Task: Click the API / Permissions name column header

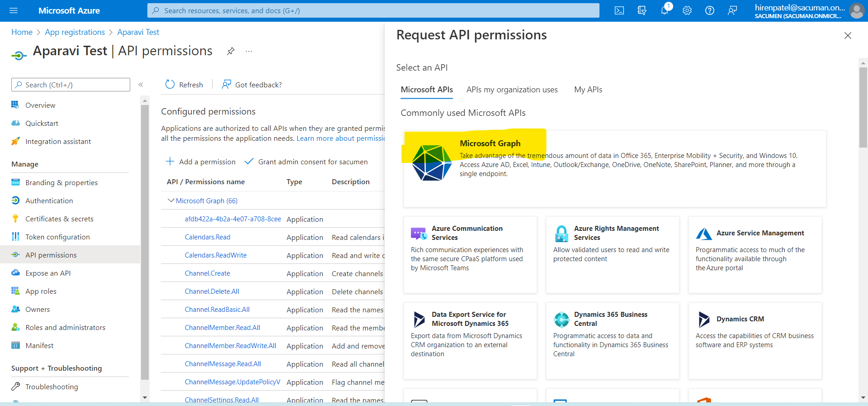Action: coord(206,182)
